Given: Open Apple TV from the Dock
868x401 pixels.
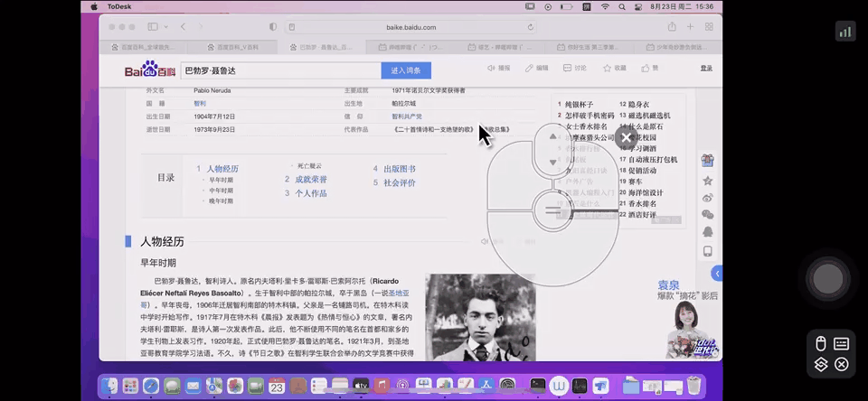Looking at the screenshot, I should (361, 386).
